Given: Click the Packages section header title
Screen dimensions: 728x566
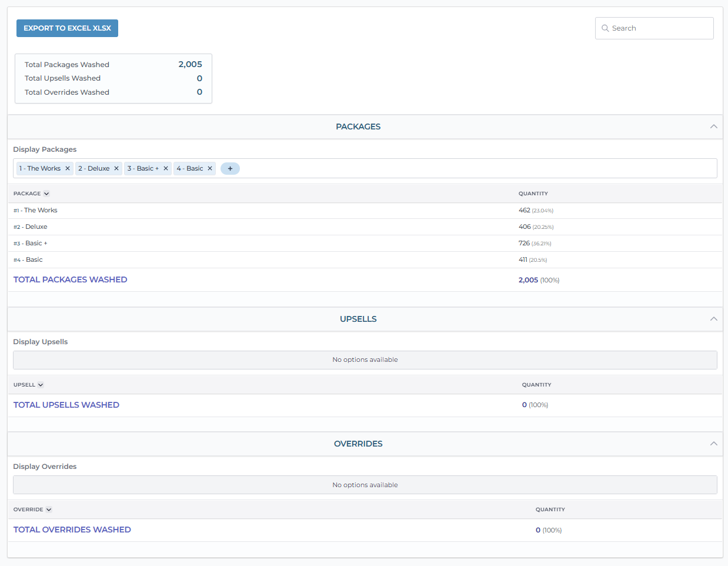Looking at the screenshot, I should click(358, 126).
